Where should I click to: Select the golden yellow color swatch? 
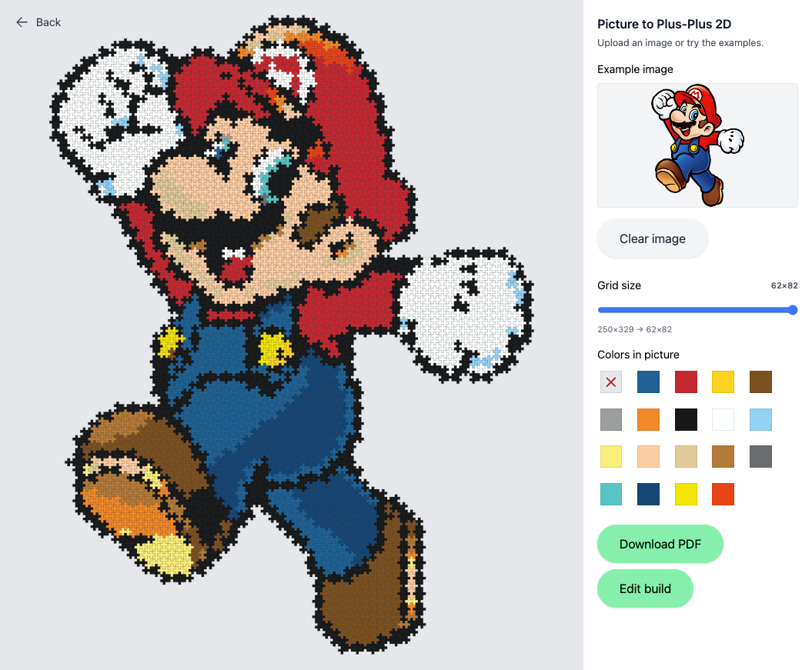click(723, 382)
